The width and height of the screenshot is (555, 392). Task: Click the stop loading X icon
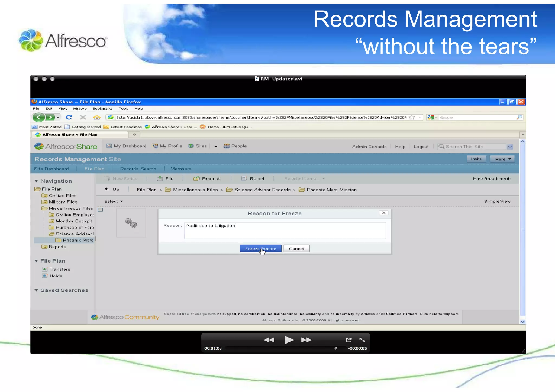coord(83,117)
